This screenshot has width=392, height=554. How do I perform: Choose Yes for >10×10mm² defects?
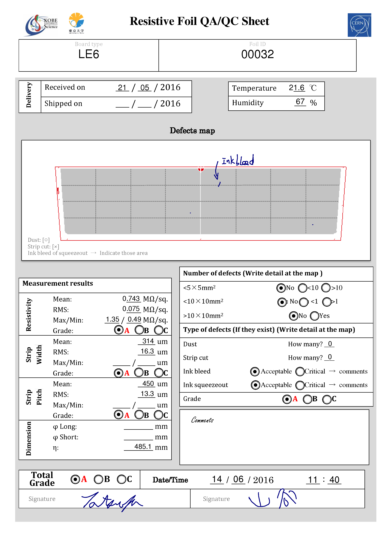[315, 316]
